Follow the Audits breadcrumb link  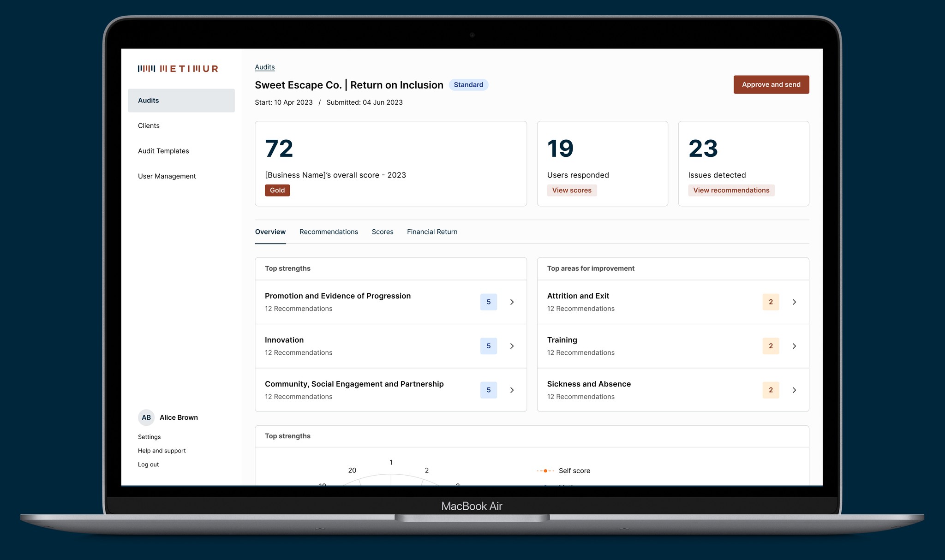(x=264, y=67)
